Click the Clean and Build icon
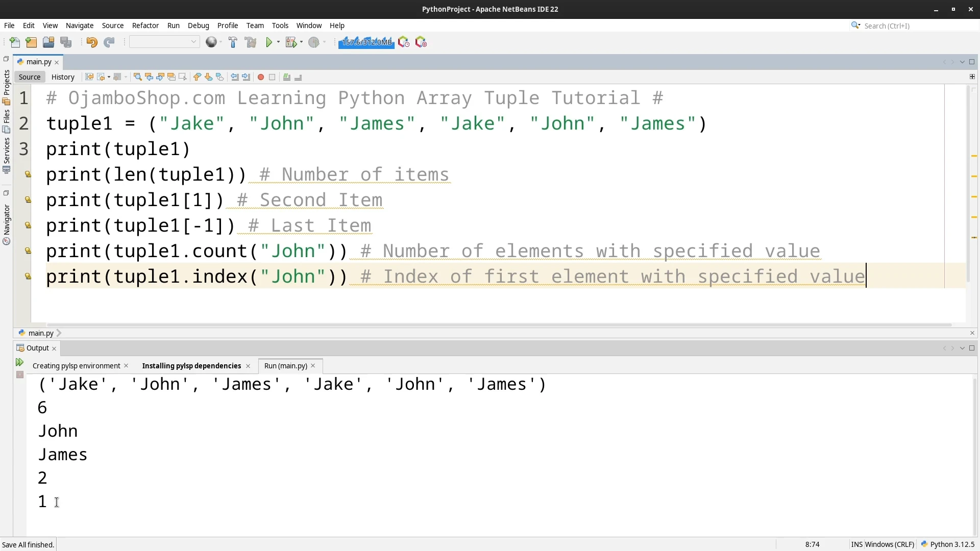This screenshot has height=551, width=980. point(251,42)
